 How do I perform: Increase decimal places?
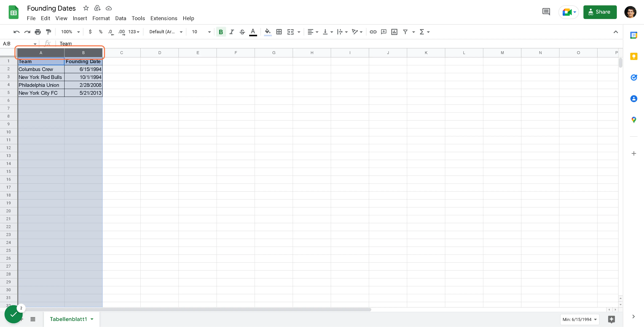coord(122,32)
